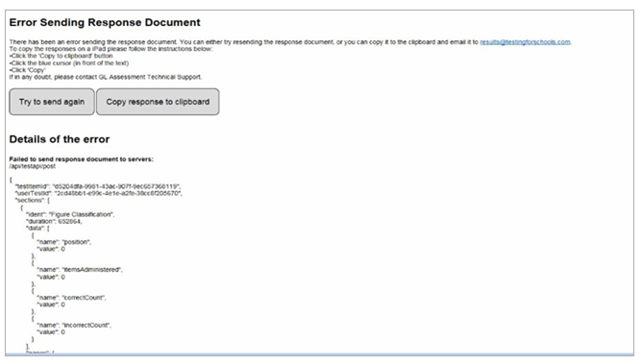Select 'Failed to send response document to servers' text
Screen dimensions: 641x364
tap(82, 159)
